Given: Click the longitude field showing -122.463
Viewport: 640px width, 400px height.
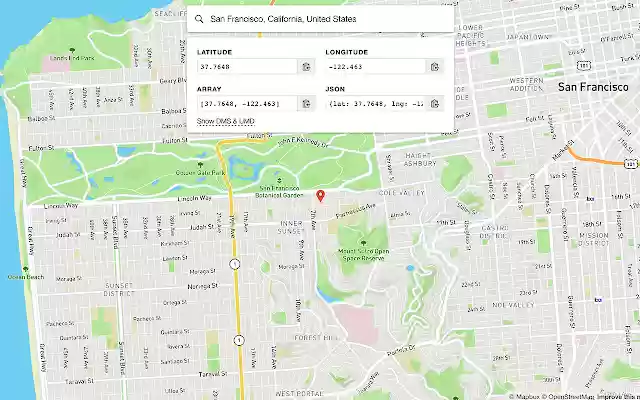Looking at the screenshot, I should (376, 67).
